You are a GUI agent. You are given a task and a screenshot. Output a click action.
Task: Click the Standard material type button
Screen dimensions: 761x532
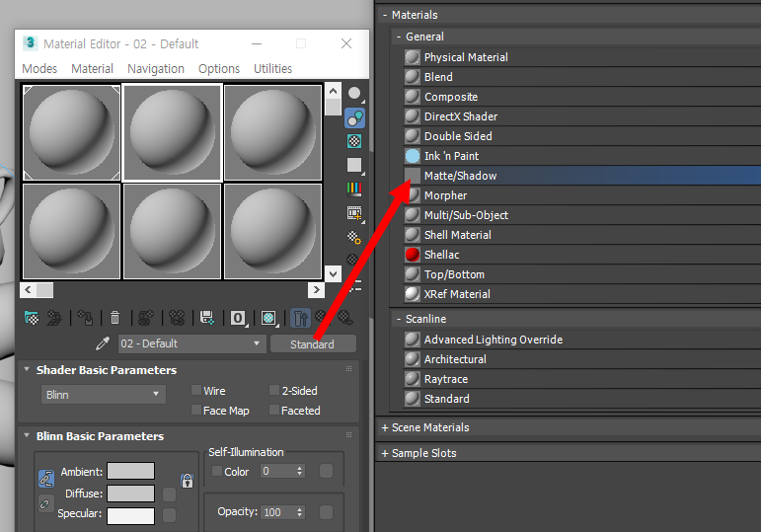pyautogui.click(x=313, y=344)
